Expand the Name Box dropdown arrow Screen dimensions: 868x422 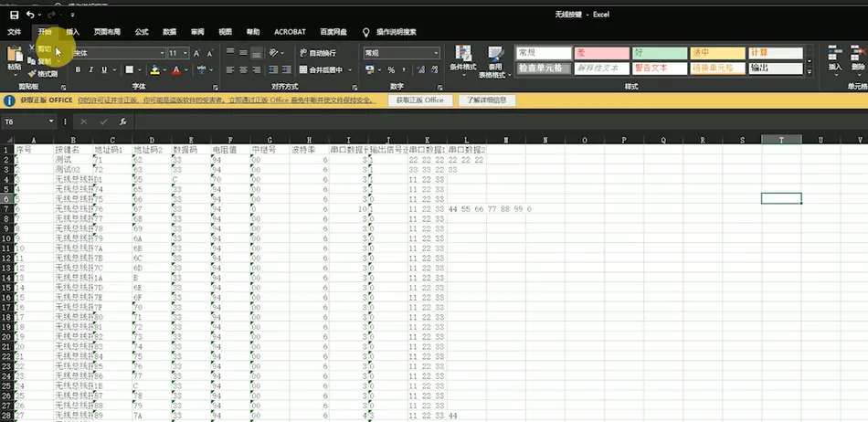click(51, 121)
